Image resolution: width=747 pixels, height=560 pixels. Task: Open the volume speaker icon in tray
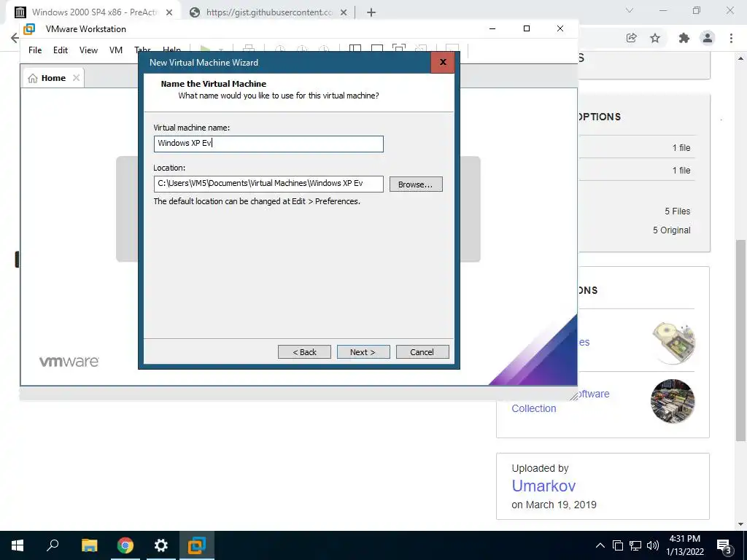[653, 545]
